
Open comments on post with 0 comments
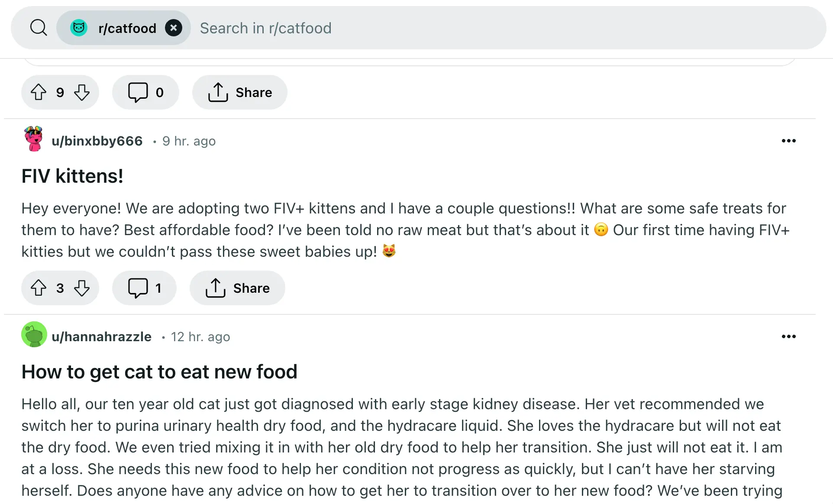pyautogui.click(x=145, y=92)
